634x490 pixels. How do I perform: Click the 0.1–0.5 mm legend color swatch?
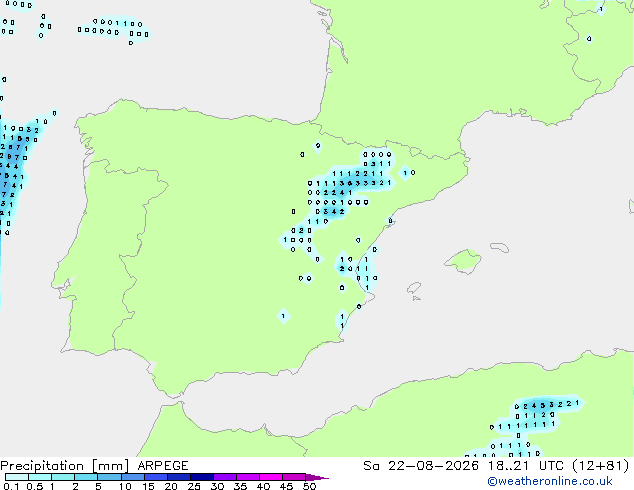(17, 477)
